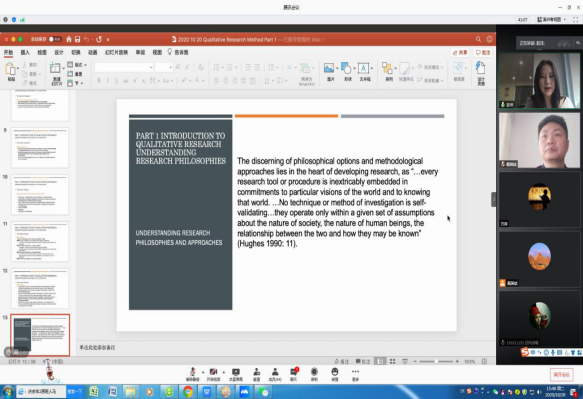Open the 幻灯片放映 ribbon tab
Viewport: 583px width, 399px height.
click(116, 52)
